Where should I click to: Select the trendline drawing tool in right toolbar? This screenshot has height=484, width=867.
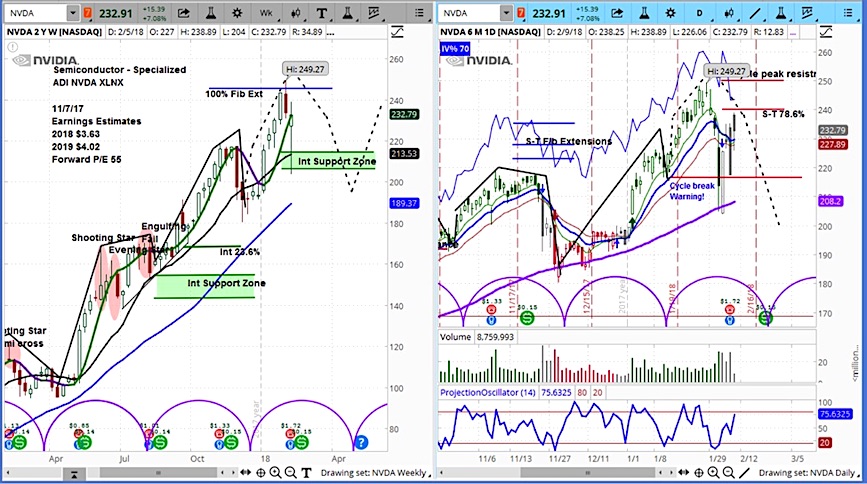[x=755, y=13]
